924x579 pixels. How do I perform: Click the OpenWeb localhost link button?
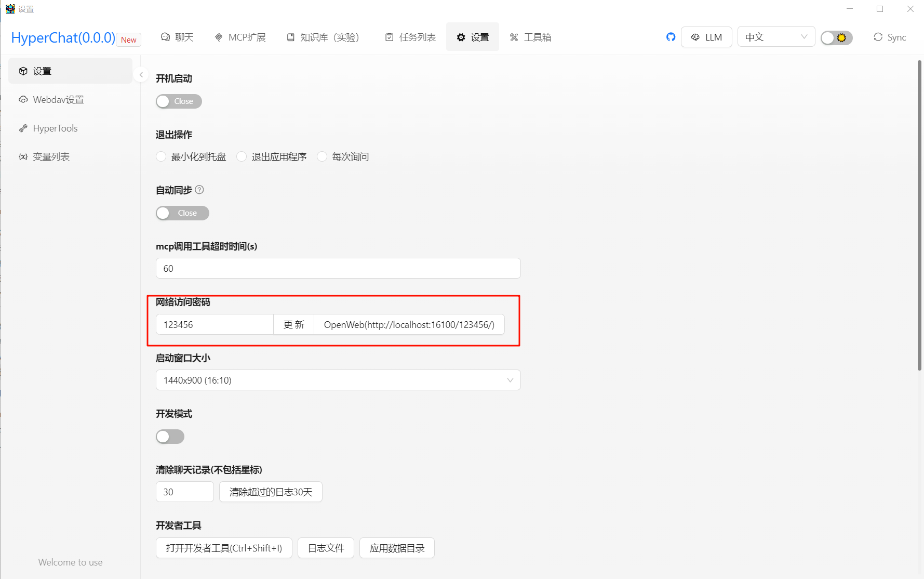tap(409, 324)
